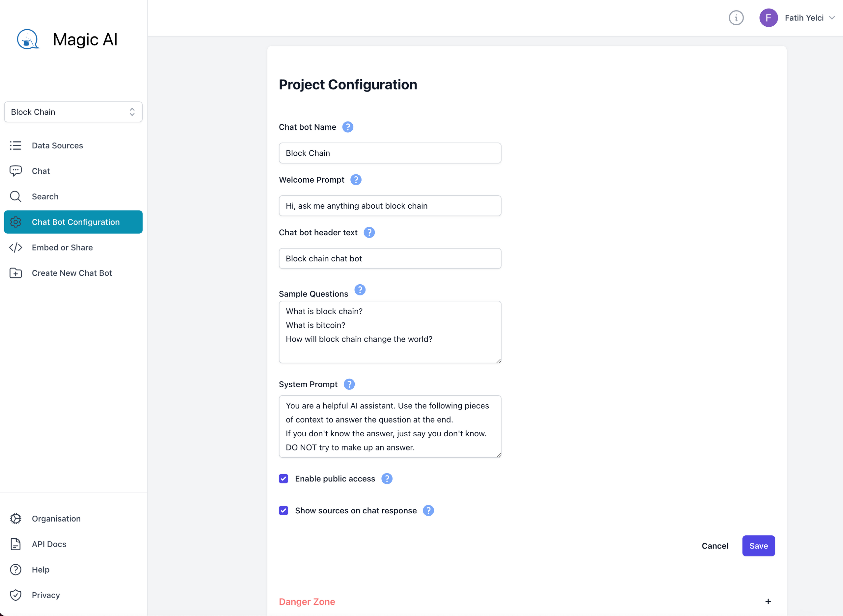The width and height of the screenshot is (843, 616).
Task: Click the Create New Chat Bot icon
Action: point(16,273)
